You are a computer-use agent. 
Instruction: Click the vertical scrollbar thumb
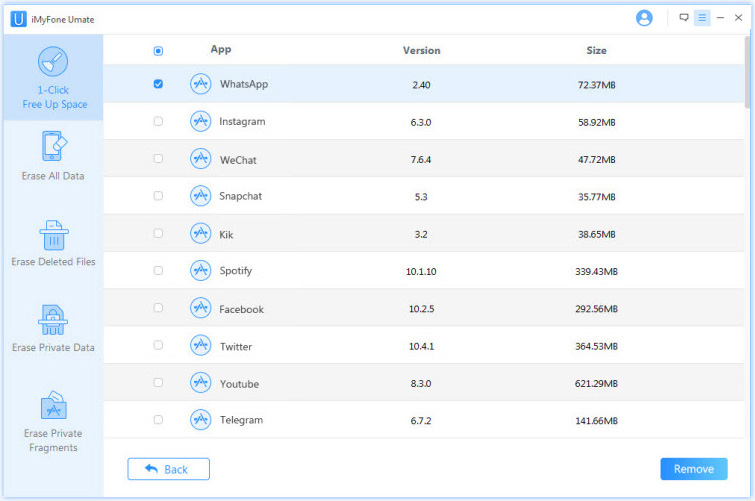[x=747, y=72]
